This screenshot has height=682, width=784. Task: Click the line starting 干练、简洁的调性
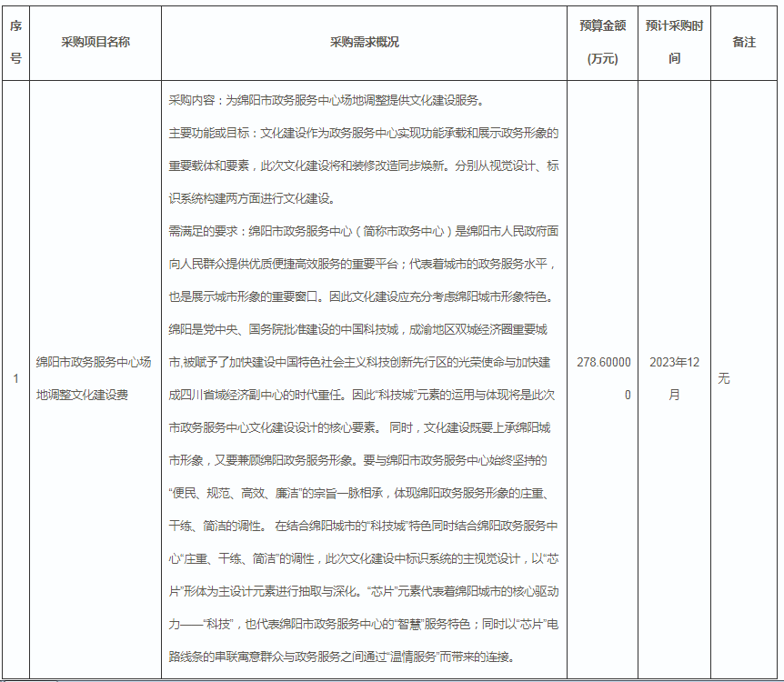[363, 526]
